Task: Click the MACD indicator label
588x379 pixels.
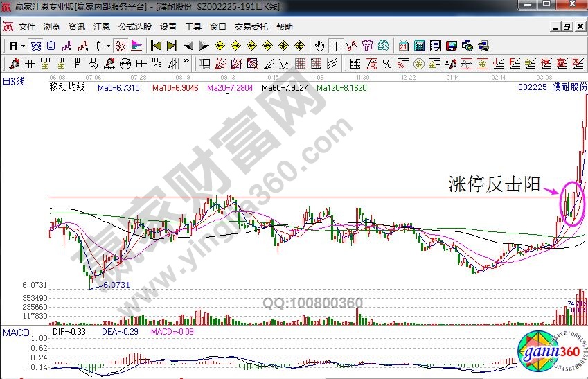Action: (15, 333)
